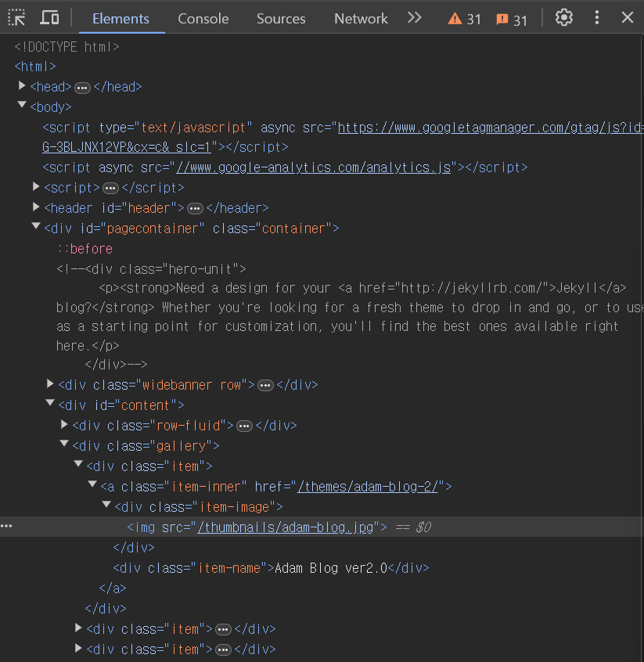Open the G-3BLJNX12YP&cx=c&_slc=1 link continuation

(x=127, y=147)
